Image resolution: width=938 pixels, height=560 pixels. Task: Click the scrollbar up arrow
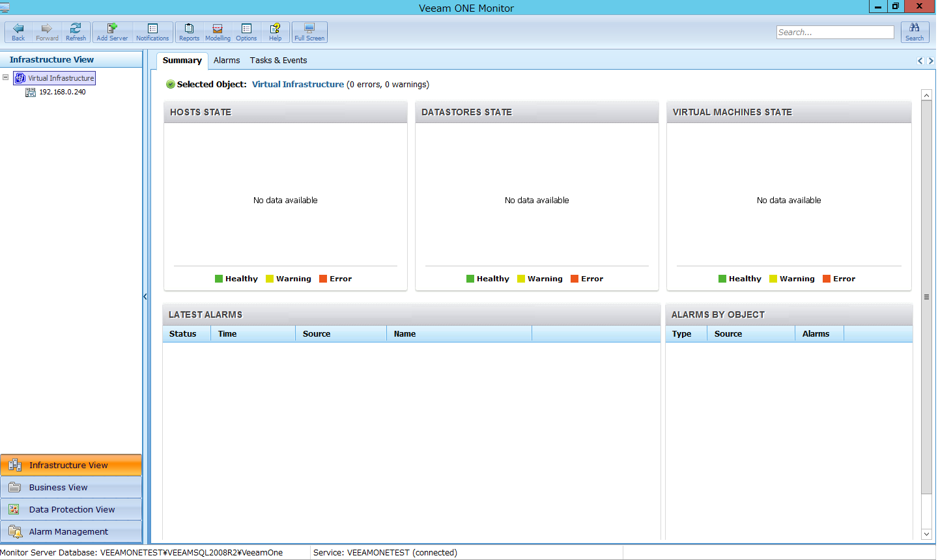pyautogui.click(x=926, y=95)
